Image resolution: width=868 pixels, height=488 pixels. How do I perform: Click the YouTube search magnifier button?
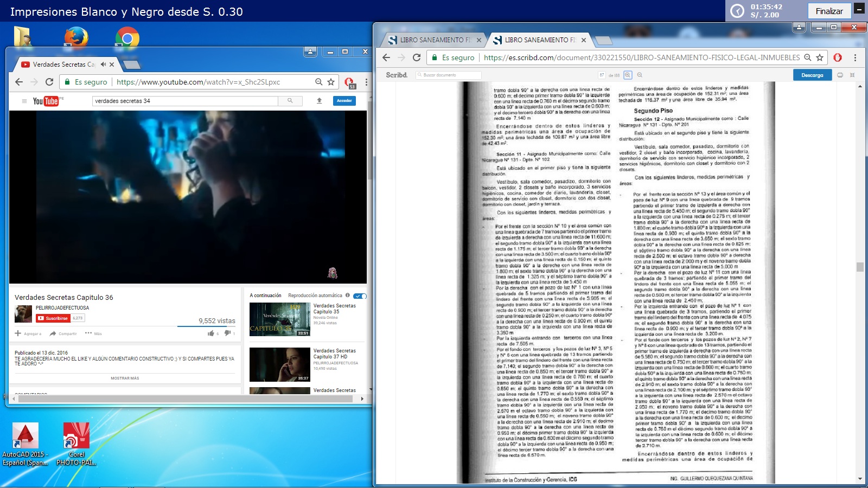(x=290, y=101)
